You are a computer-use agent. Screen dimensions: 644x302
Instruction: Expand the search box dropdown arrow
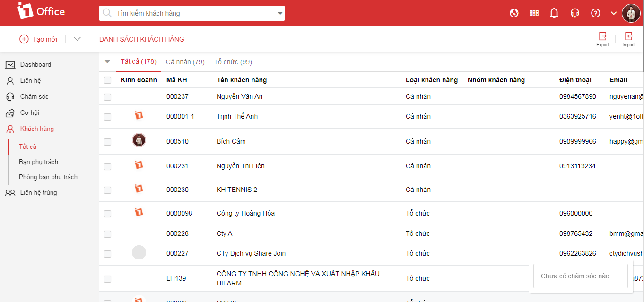(x=280, y=14)
